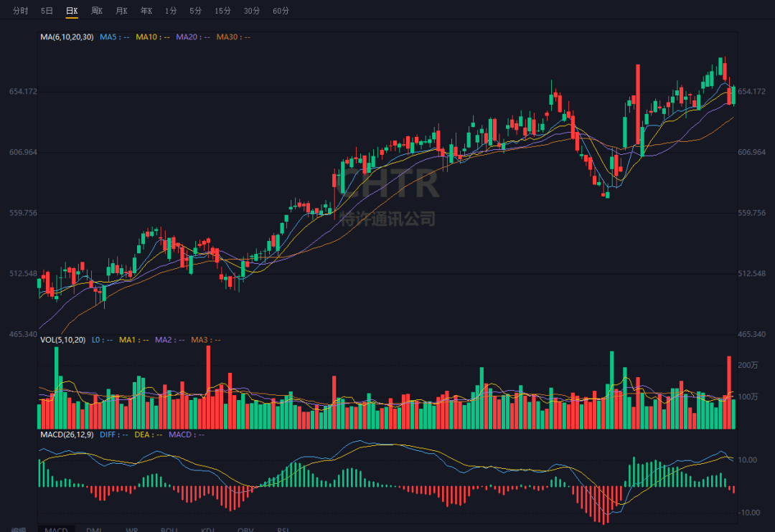This screenshot has width=775, height=532.
Task: Show the 年K yearly candlestick chart
Action: [146, 11]
